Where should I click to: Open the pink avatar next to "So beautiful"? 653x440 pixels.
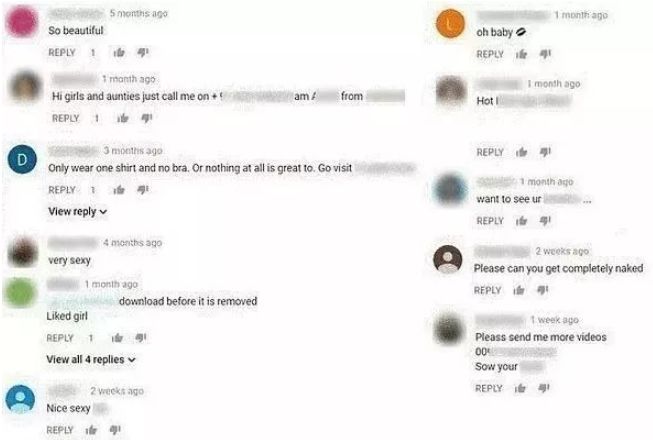(21, 21)
